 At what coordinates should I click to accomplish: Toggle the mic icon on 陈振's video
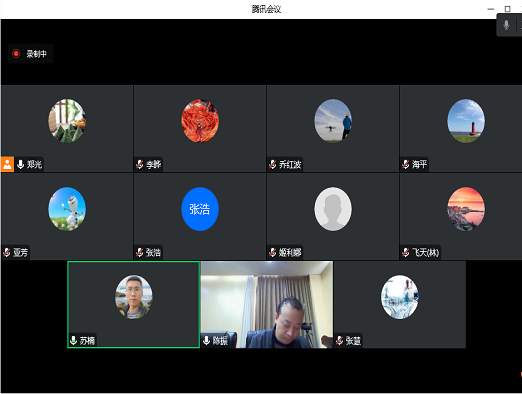(x=207, y=340)
